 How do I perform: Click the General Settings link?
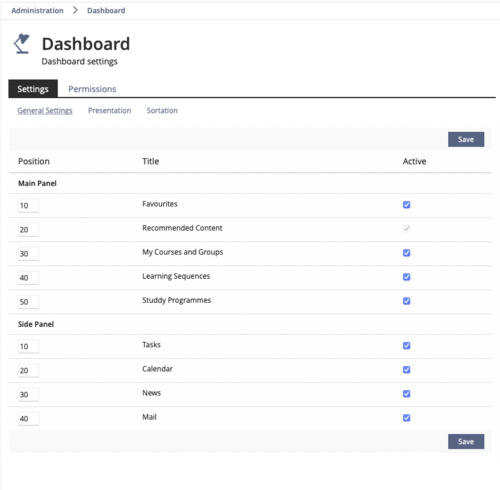click(x=45, y=110)
